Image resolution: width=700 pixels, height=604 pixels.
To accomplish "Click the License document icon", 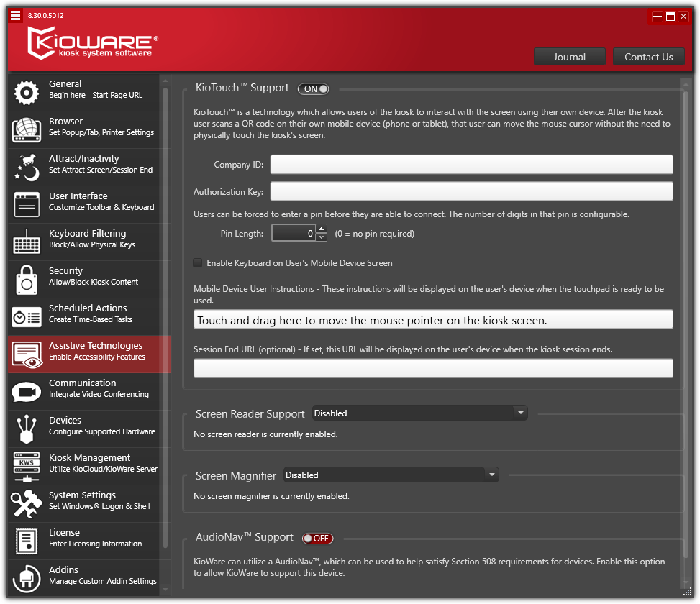I will [27, 541].
